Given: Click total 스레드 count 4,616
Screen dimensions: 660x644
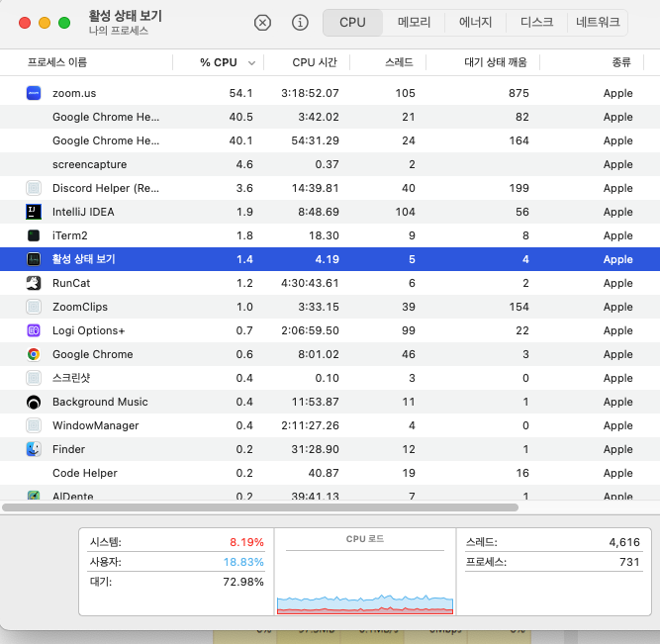Looking at the screenshot, I should click(x=624, y=542).
